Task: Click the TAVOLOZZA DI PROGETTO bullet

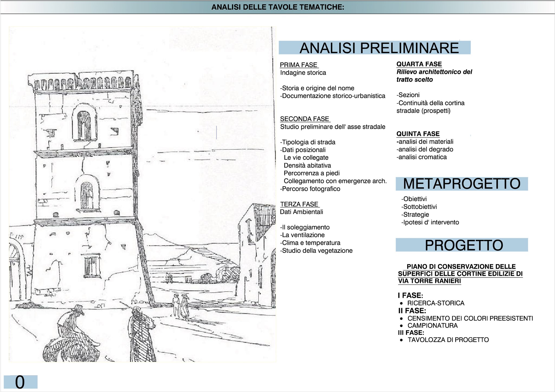Action: 448,340
